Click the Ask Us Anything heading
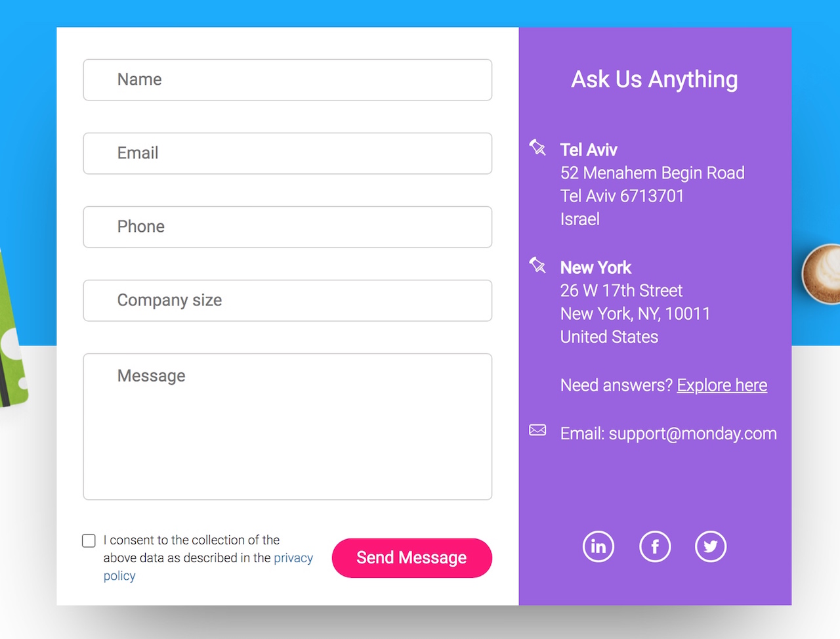This screenshot has width=840, height=639. (x=654, y=79)
